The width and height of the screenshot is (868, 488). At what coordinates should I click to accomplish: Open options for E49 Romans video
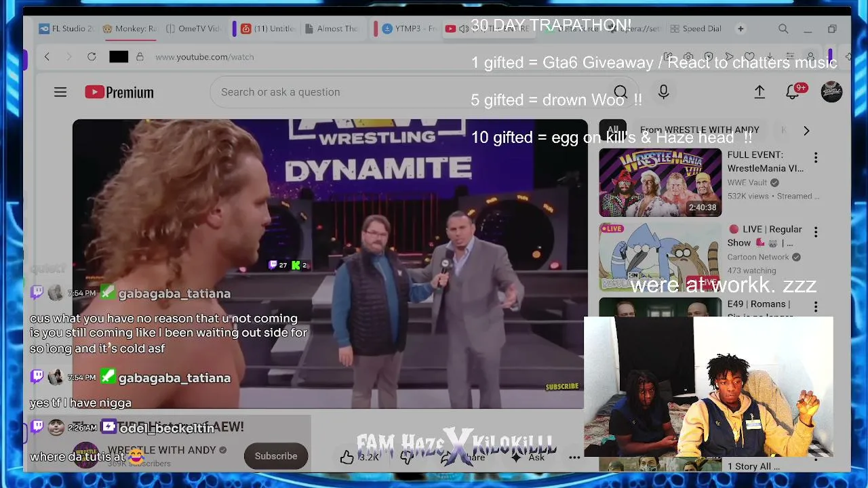816,306
